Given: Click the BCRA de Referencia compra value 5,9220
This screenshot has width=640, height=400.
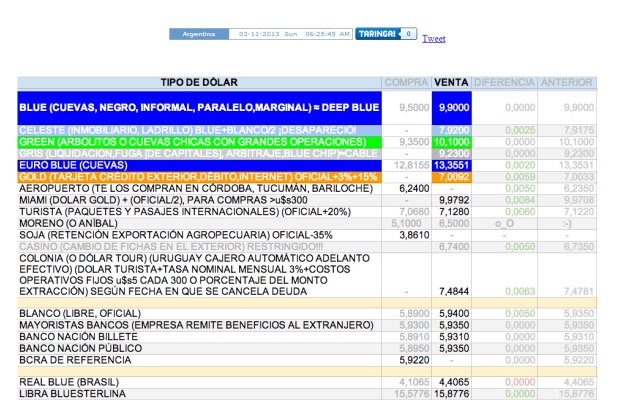Looking at the screenshot, I should 414,360.
